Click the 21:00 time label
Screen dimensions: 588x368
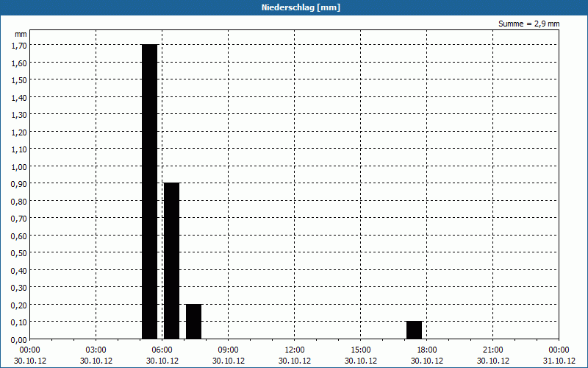(492, 350)
